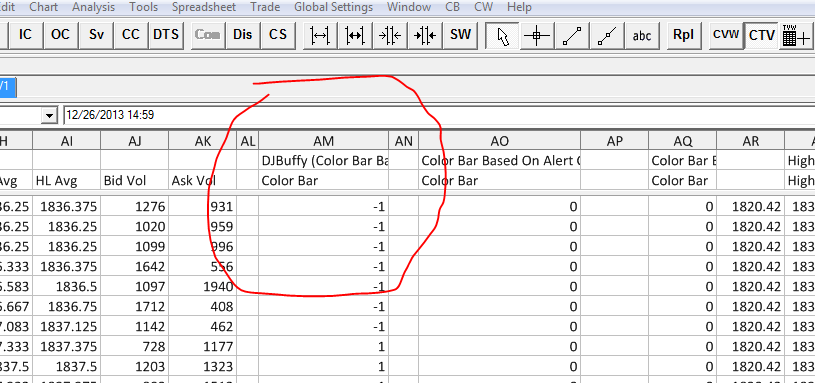Select the line drawing tool

point(572,35)
